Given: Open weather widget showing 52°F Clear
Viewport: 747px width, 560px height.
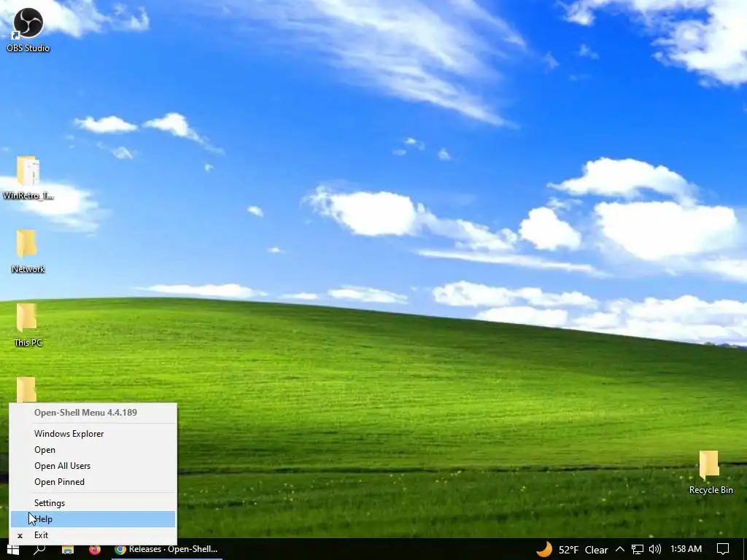Looking at the screenshot, I should click(572, 550).
